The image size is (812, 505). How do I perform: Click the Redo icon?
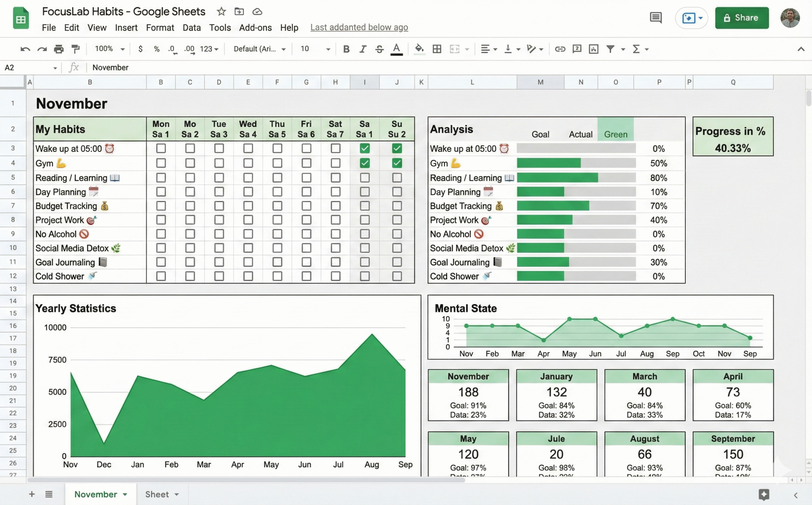(42, 49)
